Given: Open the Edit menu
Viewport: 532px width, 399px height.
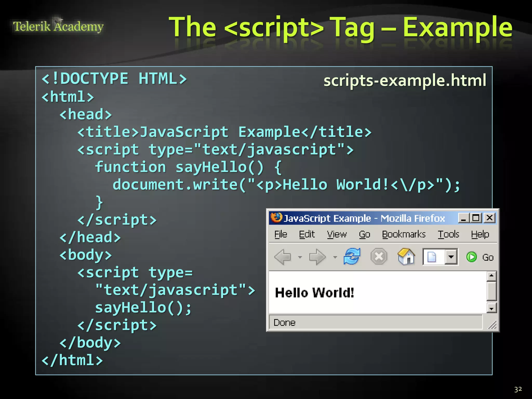Looking at the screenshot, I should pyautogui.click(x=307, y=234).
